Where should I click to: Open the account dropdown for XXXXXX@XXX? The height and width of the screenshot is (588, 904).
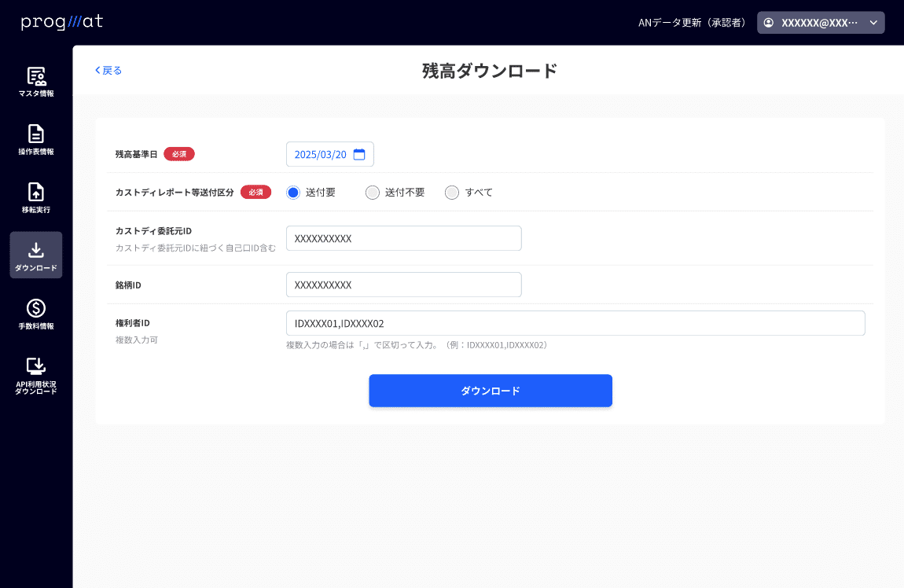(821, 22)
